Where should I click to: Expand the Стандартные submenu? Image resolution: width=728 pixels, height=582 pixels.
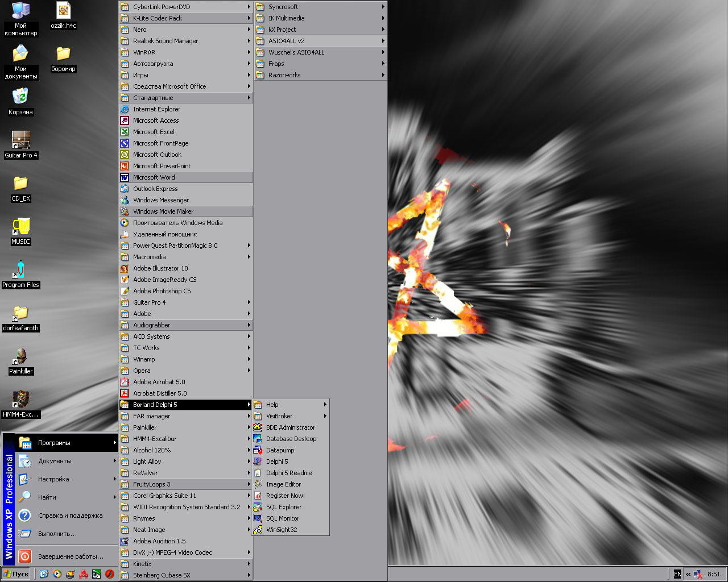(186, 98)
